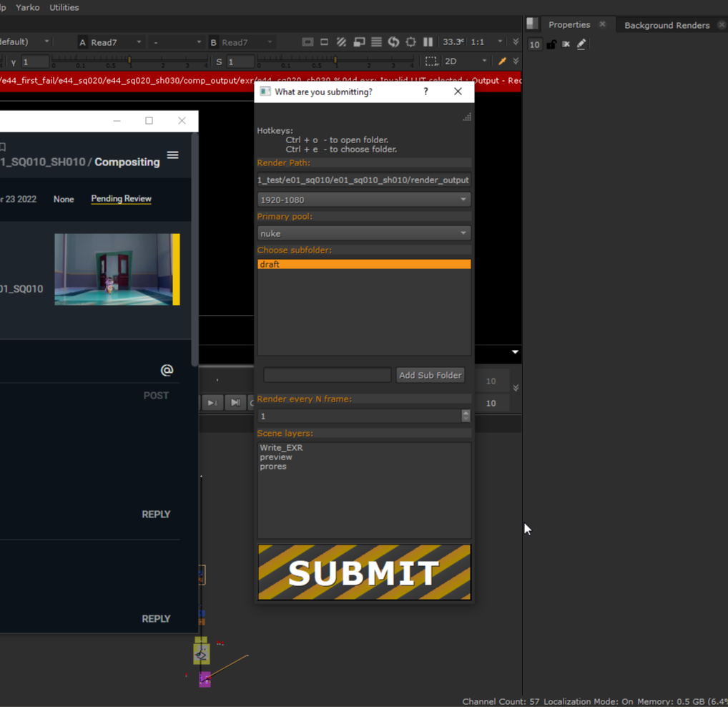Switch to the Background Renders tab

coord(666,25)
